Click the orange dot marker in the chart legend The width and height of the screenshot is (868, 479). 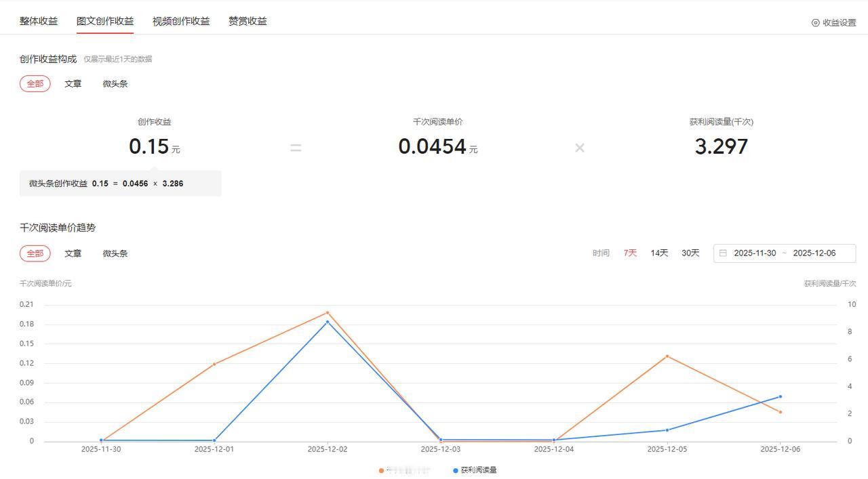click(x=380, y=470)
